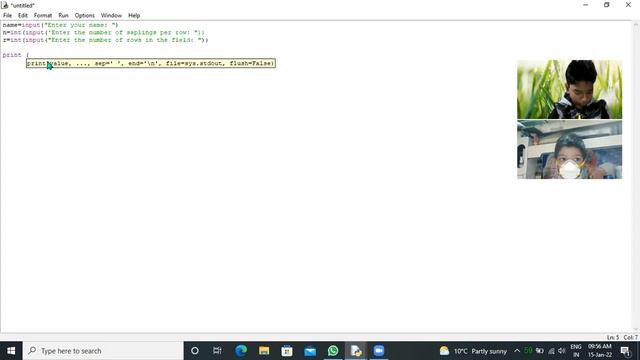Image resolution: width=640 pixels, height=360 pixels.
Task: Open the weather widget showing 10°C
Action: 473,351
